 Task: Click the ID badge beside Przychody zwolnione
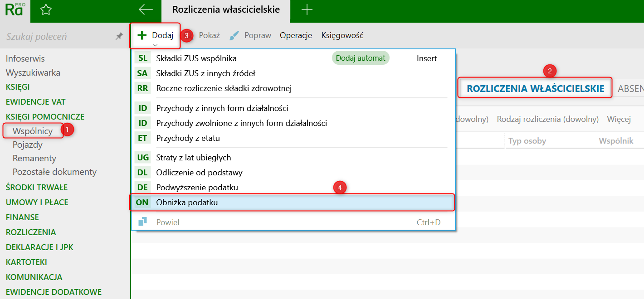pyautogui.click(x=142, y=123)
